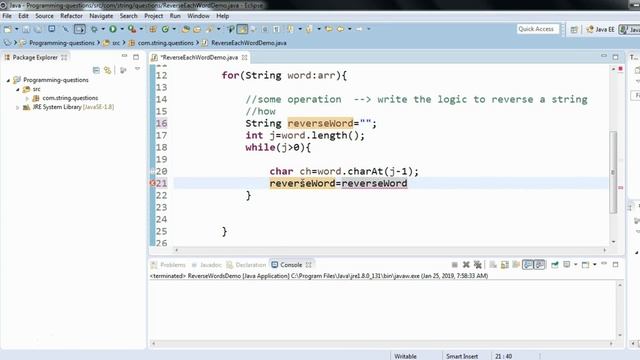640x360 pixels.
Task: Click the Open Type icon in toolbar
Action: [x=186, y=29]
